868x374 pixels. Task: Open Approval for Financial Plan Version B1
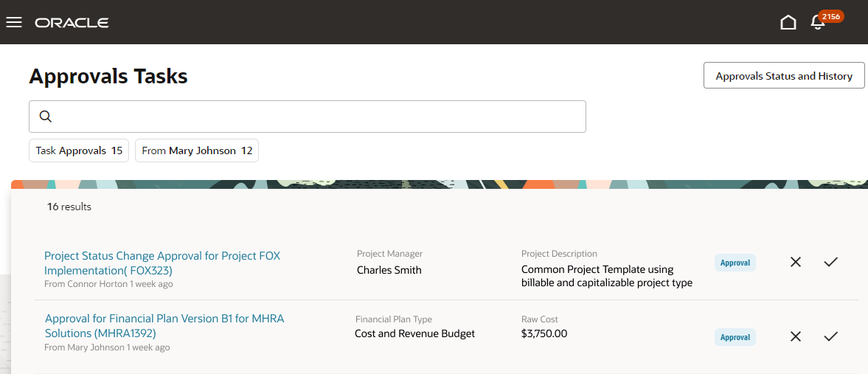164,325
